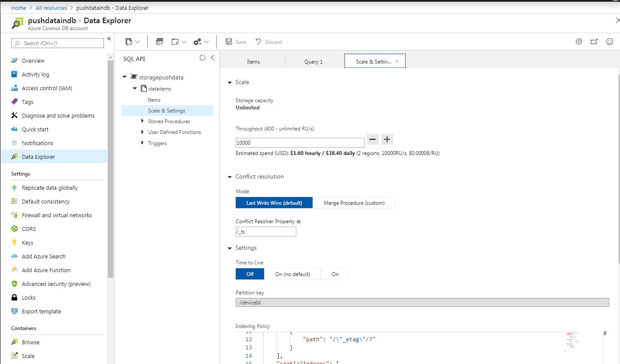
Task: Set Time to Live to On
Action: click(335, 274)
